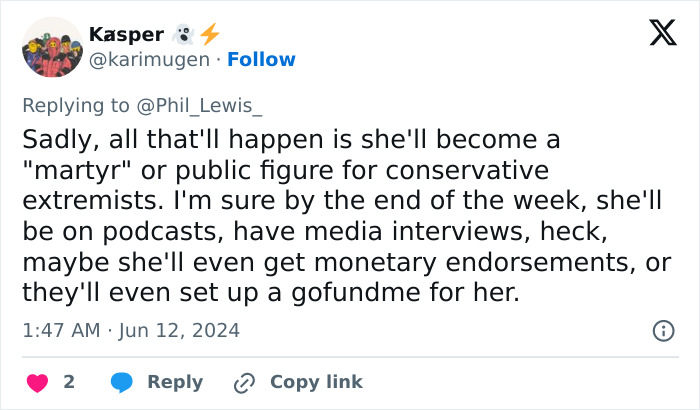Image resolution: width=700 pixels, height=410 pixels.
Task: Click the reply speech bubble icon
Action: (x=122, y=382)
